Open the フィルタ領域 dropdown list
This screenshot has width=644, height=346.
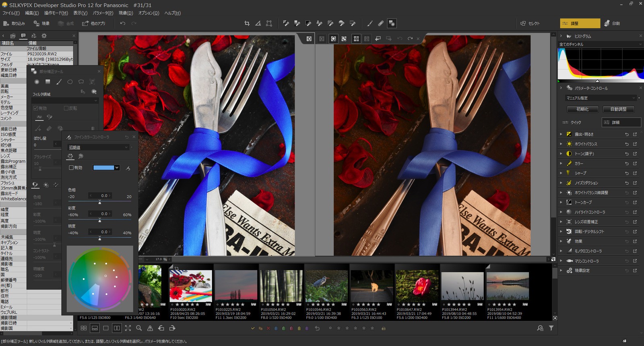pos(65,100)
